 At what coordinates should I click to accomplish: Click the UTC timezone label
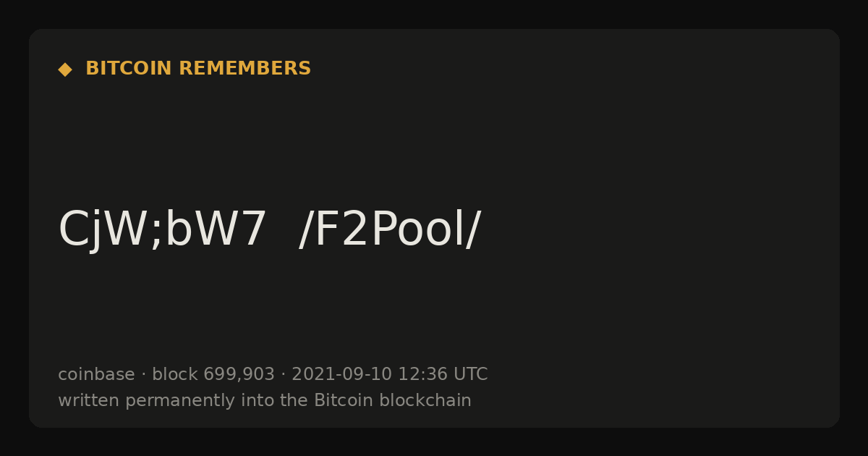[470, 374]
